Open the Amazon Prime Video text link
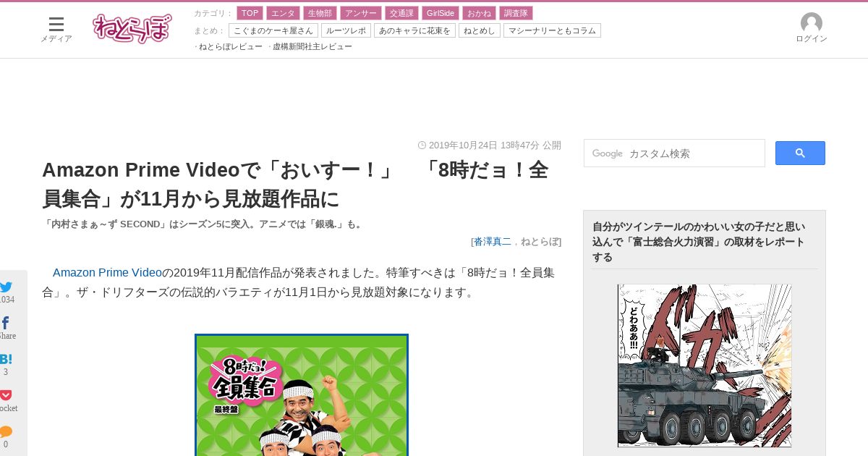Viewport: 868px width, 456px height. (107, 273)
